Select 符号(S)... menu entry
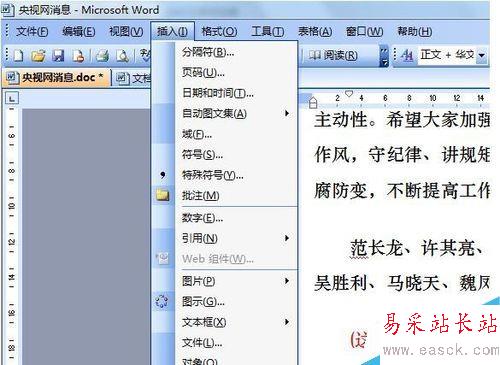 coord(224,155)
